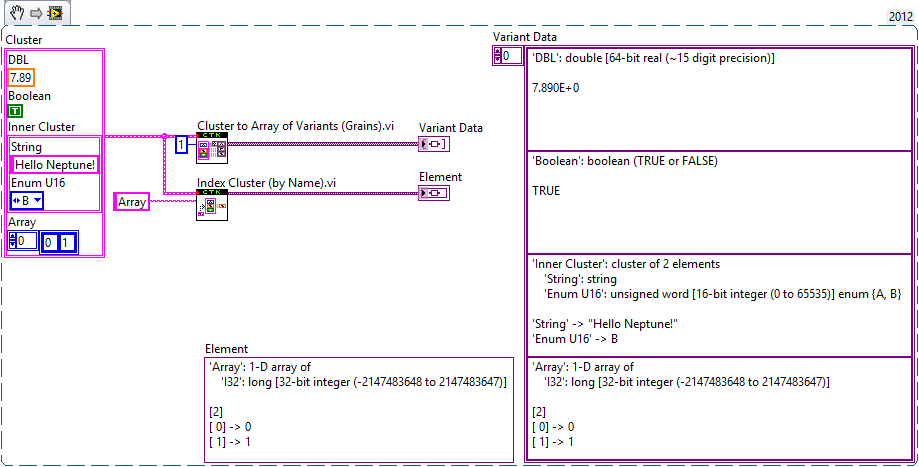Click the 'String' -> "Hello Neptune!" line
The height and width of the screenshot is (467, 919).
pyautogui.click(x=605, y=323)
